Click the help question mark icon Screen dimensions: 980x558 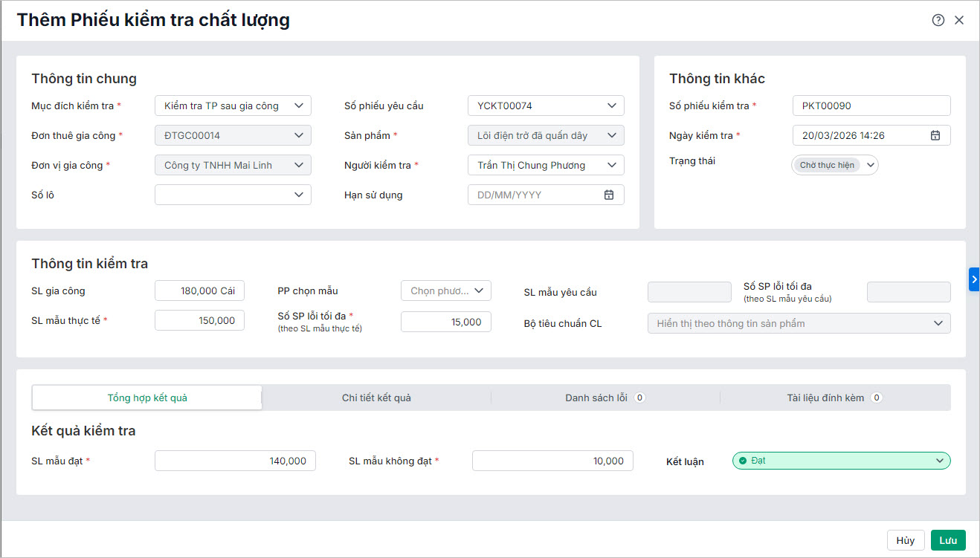coord(938,20)
